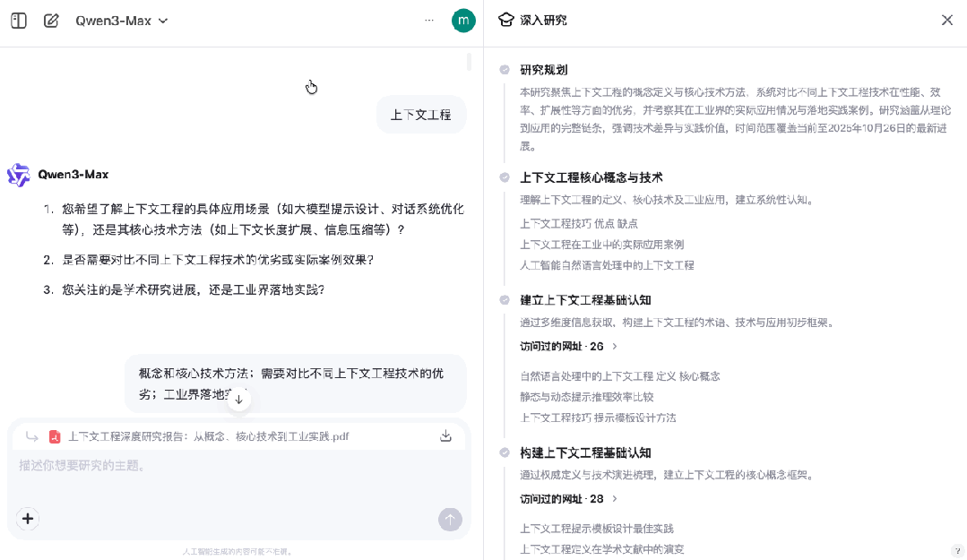The height and width of the screenshot is (560, 967).
Task: Click the help question mark icon
Action: point(958,550)
